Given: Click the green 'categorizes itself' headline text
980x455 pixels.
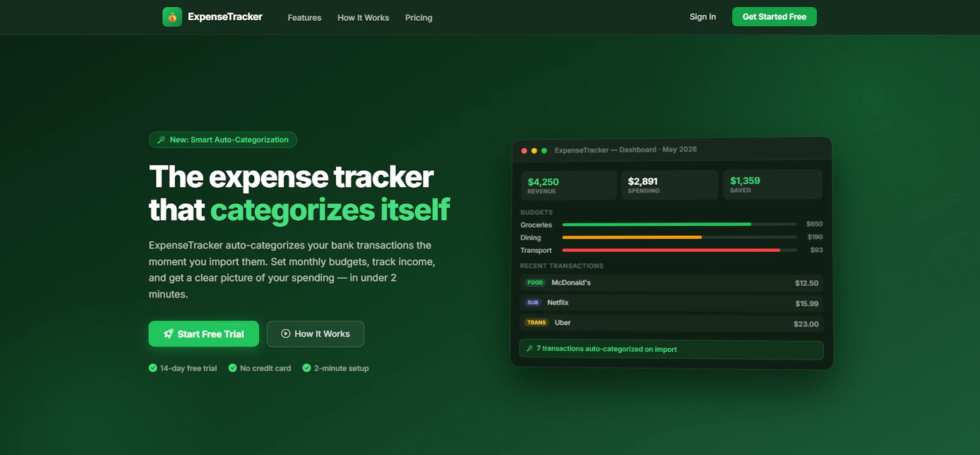Looking at the screenshot, I should [x=330, y=209].
